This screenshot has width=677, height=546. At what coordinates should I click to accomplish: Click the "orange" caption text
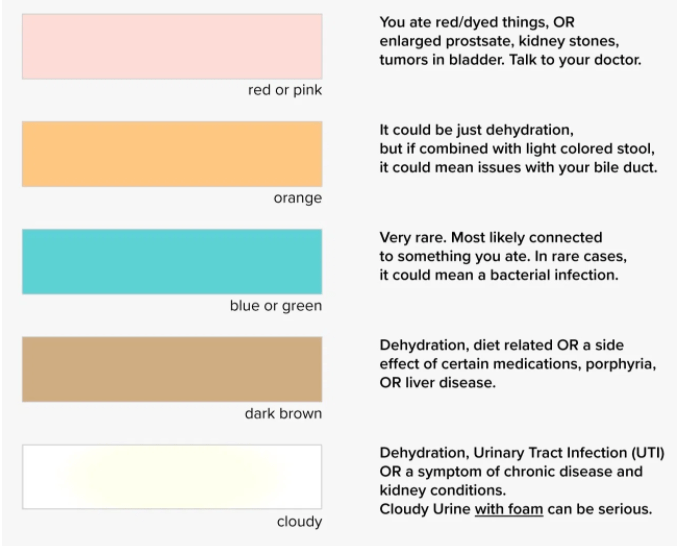tap(298, 198)
